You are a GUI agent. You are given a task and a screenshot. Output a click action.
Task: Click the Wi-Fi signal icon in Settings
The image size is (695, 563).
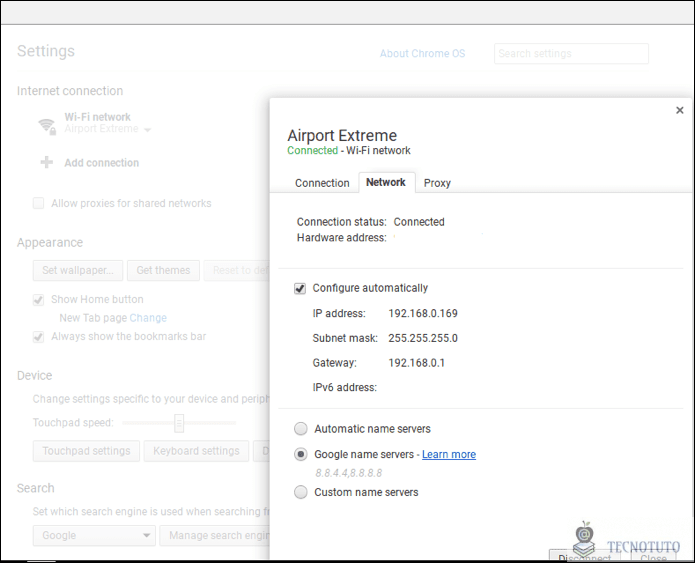(47, 126)
